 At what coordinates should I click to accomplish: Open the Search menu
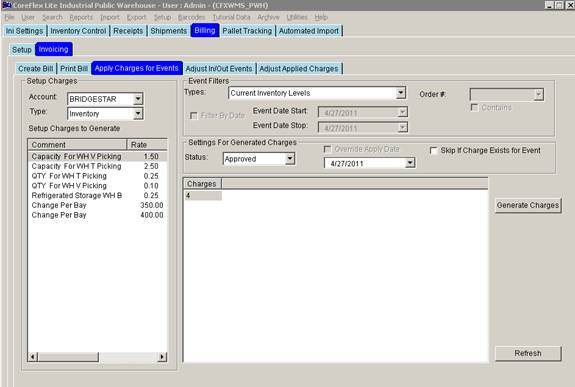(x=52, y=17)
